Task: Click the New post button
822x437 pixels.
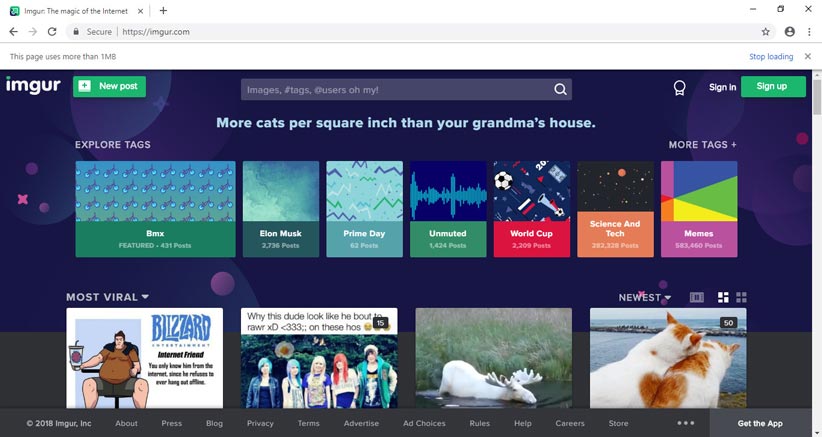Action: click(x=110, y=86)
